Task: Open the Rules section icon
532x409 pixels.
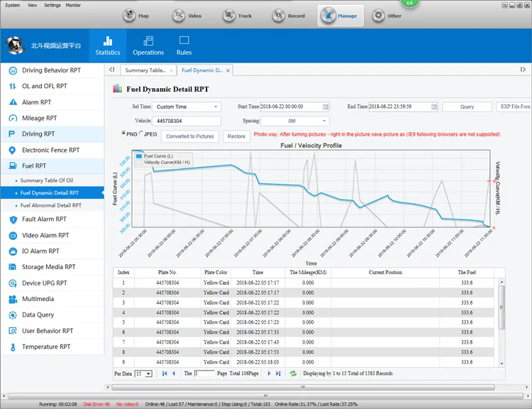Action: tap(184, 41)
